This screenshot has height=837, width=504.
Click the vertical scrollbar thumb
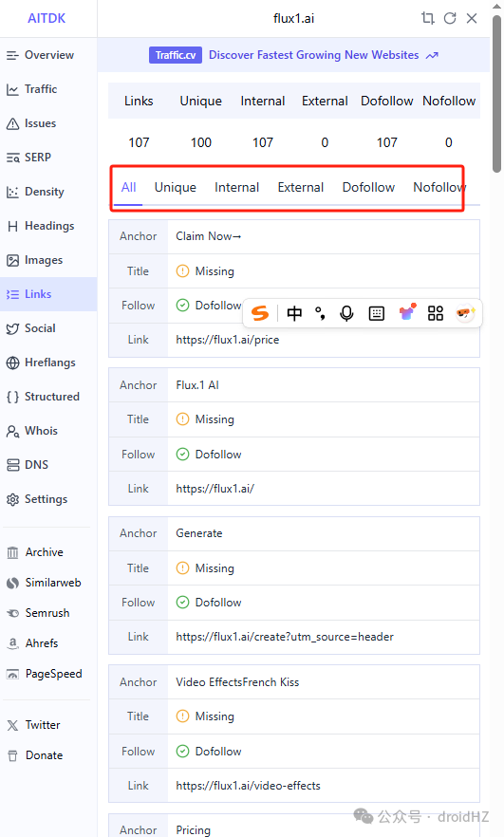click(x=497, y=93)
